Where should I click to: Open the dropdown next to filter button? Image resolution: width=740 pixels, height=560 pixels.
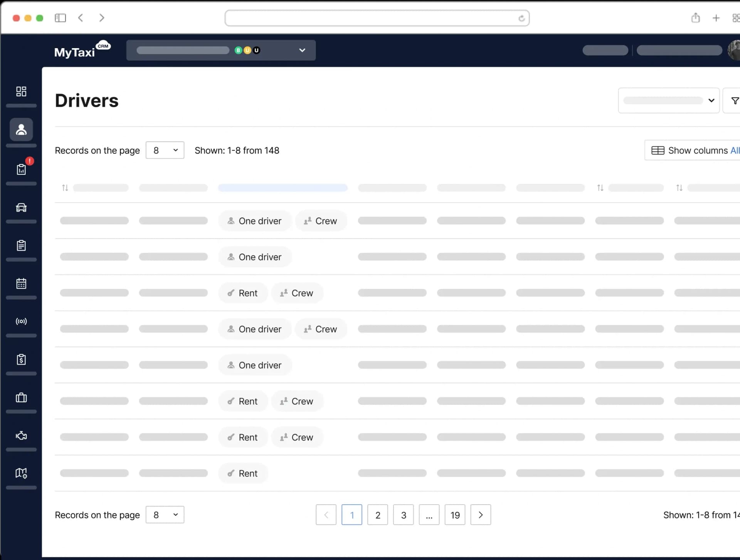[668, 101]
